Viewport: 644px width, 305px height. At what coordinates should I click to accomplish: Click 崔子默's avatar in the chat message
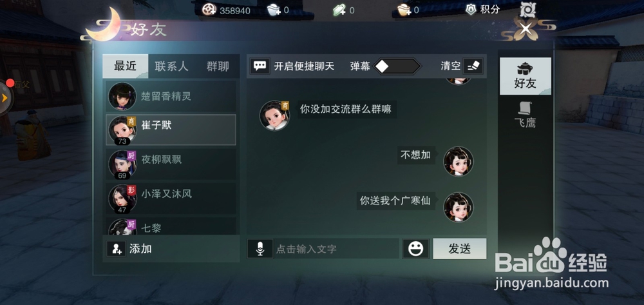(x=274, y=115)
